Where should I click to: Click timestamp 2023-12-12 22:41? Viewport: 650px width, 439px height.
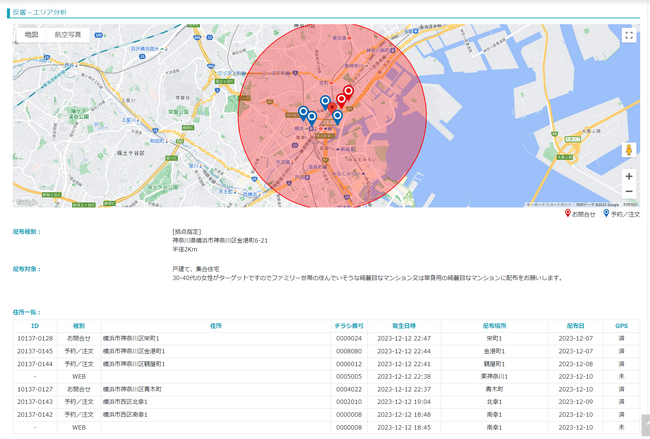click(404, 364)
